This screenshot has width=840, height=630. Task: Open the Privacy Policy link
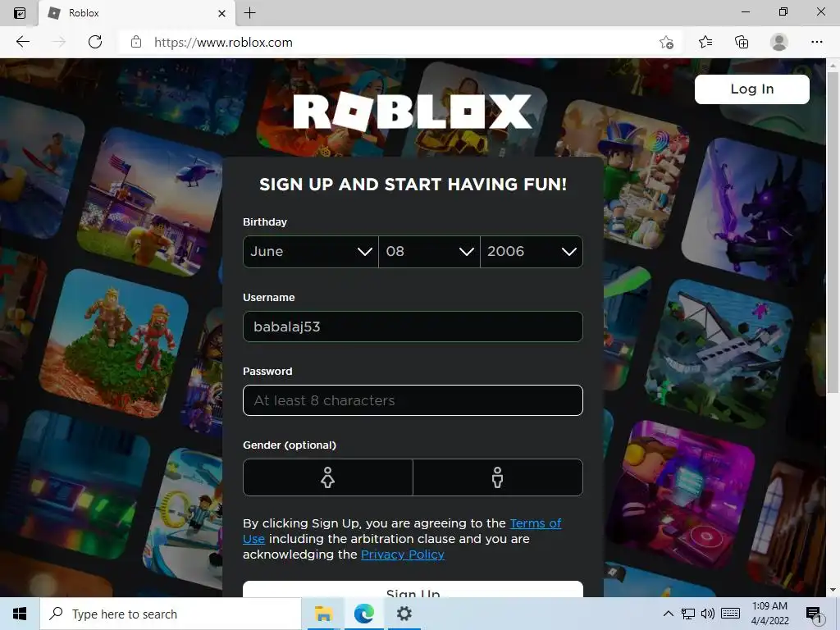(x=402, y=555)
